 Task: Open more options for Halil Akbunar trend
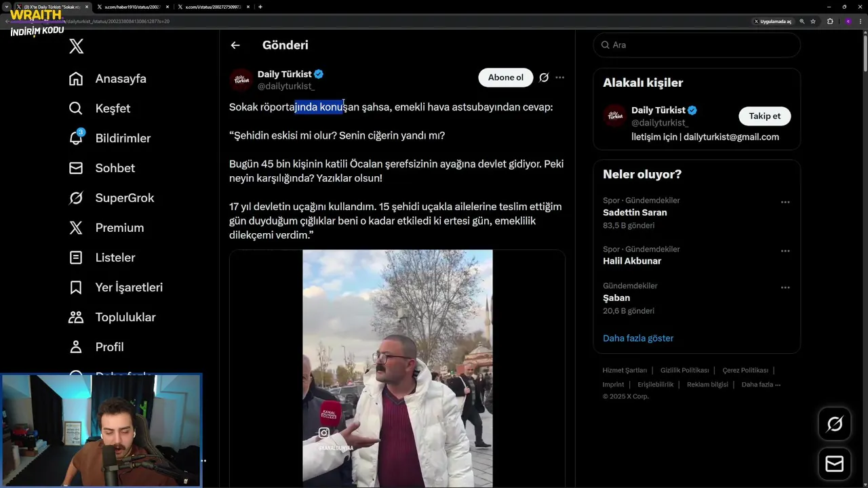[x=785, y=251]
